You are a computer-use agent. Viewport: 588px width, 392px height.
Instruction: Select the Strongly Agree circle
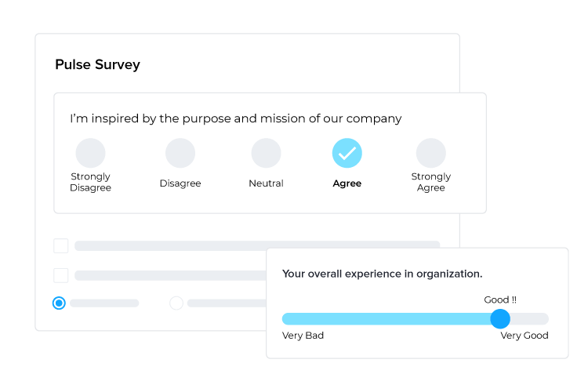[431, 153]
